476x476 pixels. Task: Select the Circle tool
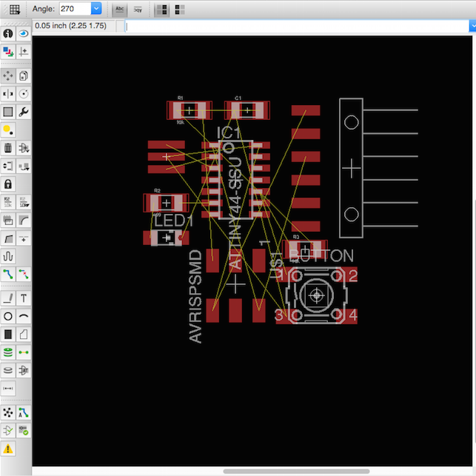(x=8, y=316)
